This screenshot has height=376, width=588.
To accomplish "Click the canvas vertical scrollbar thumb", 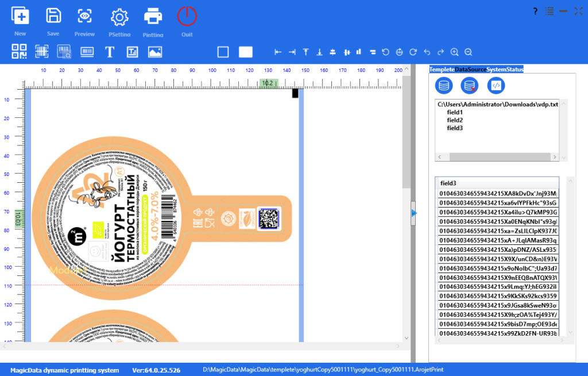I will tap(406, 132).
